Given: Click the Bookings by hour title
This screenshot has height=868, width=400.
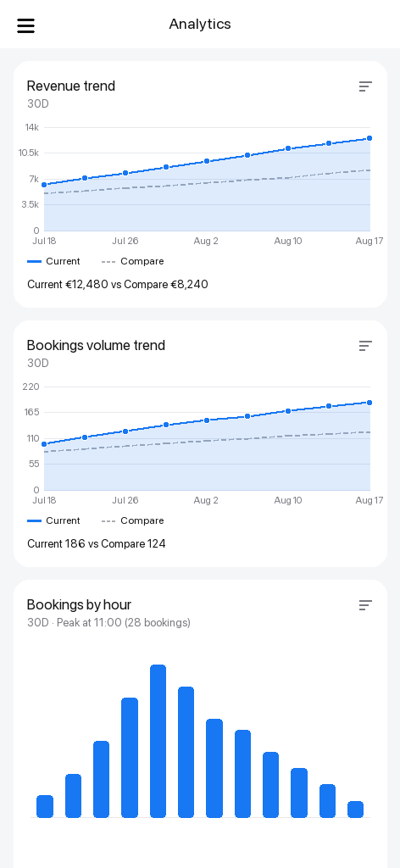Looking at the screenshot, I should tap(79, 604).
